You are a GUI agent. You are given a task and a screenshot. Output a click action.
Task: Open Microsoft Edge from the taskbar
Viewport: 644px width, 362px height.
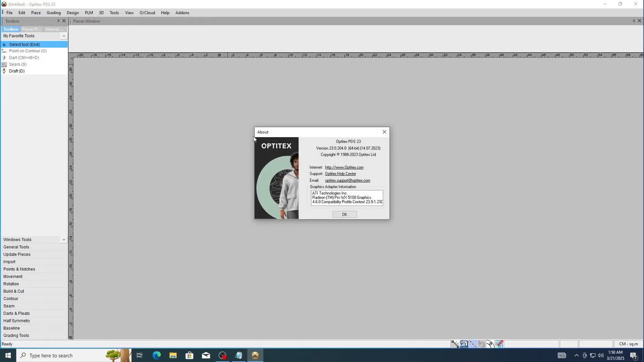click(157, 355)
